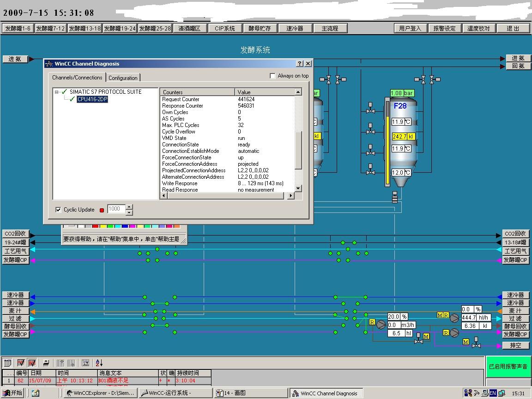This screenshot has width=532, height=399.
Task: Open the CIP系统 screen
Action: 224,28
